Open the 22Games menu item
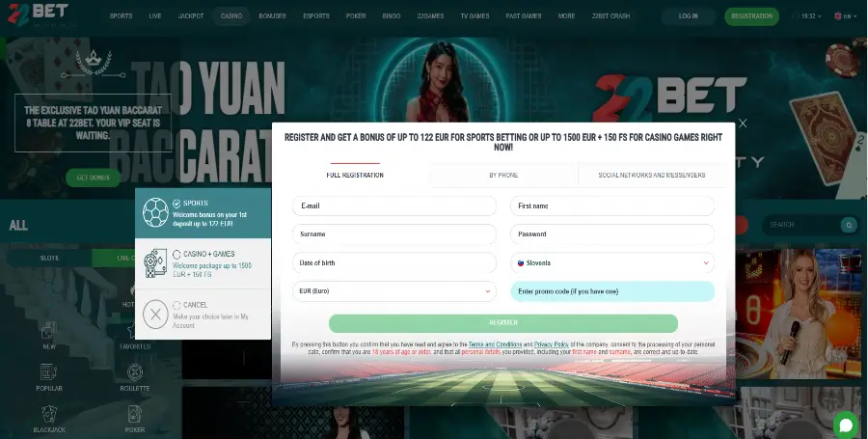The height and width of the screenshot is (439, 868). coord(430,16)
